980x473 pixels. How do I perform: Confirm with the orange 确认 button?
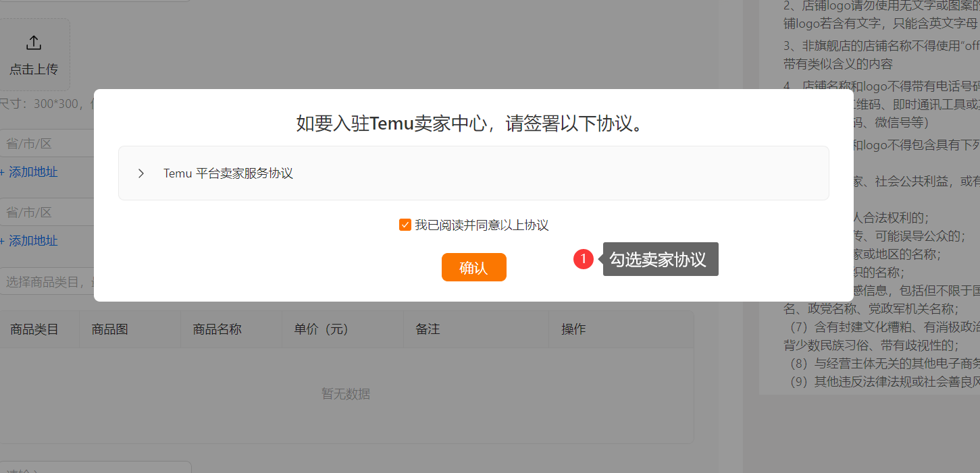[474, 267]
